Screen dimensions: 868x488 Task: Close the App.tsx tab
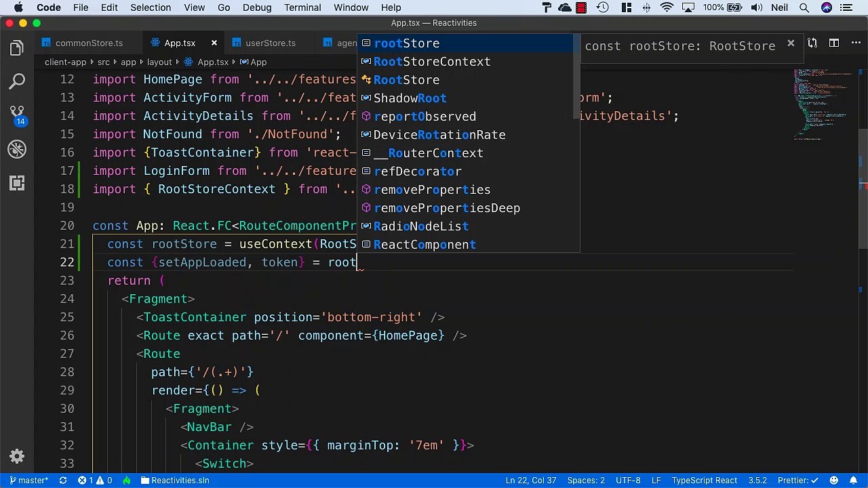coord(214,43)
